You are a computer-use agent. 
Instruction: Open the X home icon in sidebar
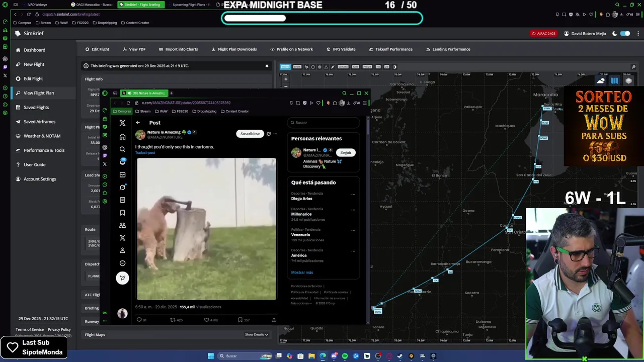[x=122, y=137]
